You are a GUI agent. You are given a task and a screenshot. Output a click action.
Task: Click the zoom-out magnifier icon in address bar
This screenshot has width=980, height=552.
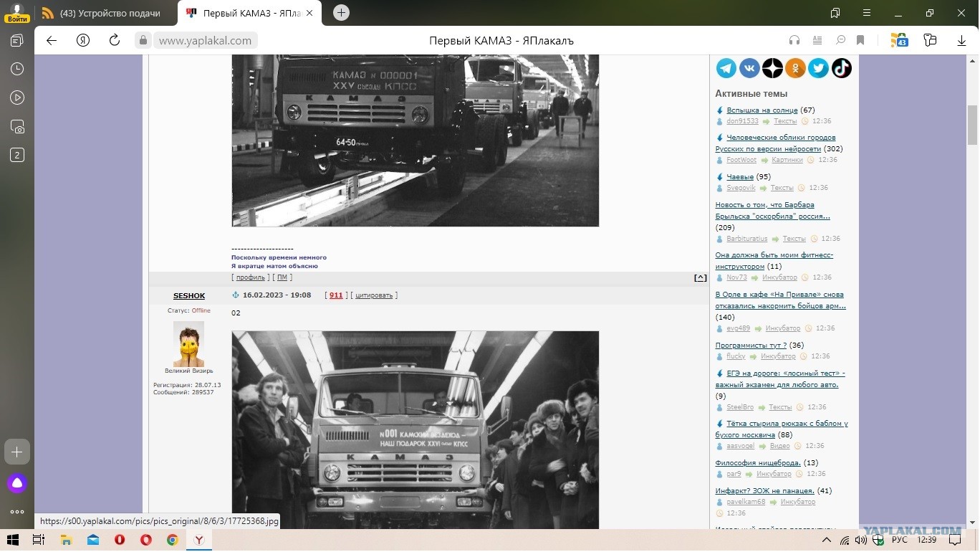pos(841,41)
